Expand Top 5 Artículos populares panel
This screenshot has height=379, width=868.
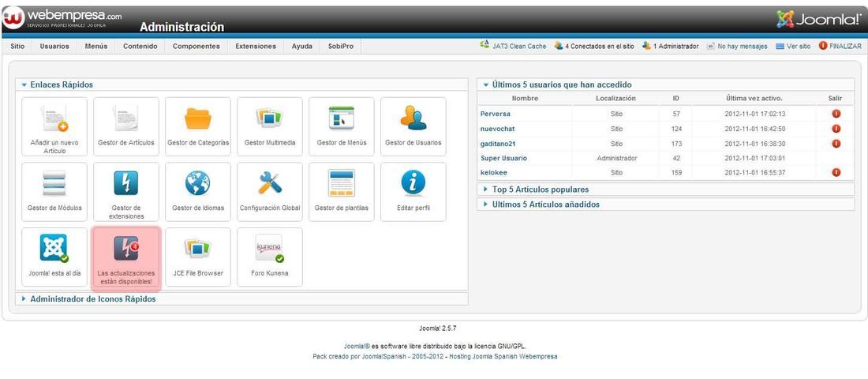point(665,189)
